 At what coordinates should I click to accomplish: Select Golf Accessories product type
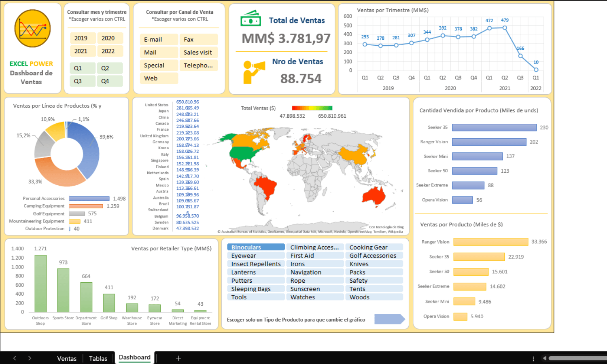pyautogui.click(x=374, y=256)
